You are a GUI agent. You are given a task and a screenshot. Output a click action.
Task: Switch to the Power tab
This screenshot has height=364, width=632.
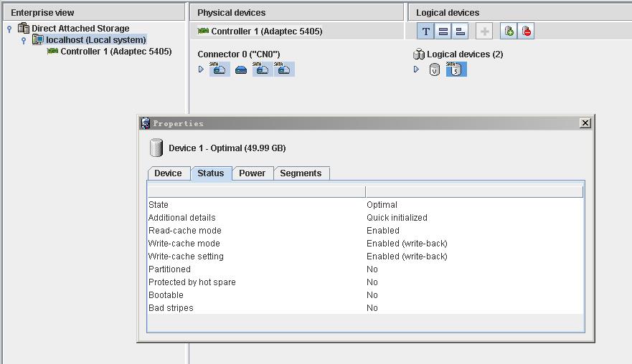(x=252, y=173)
